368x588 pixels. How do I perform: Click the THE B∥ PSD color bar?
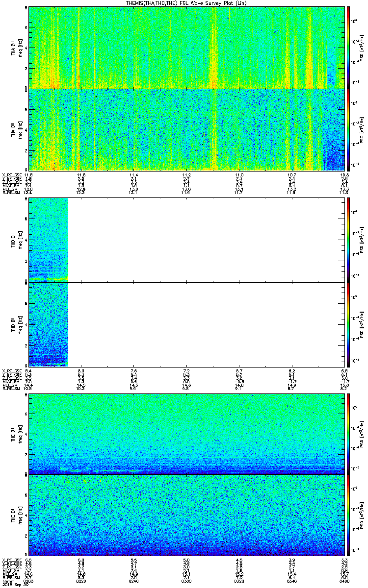[349, 516]
